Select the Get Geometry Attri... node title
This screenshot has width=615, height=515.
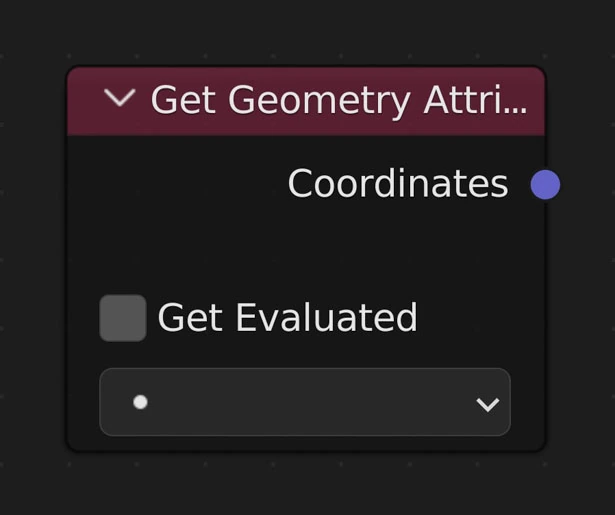tap(338, 100)
